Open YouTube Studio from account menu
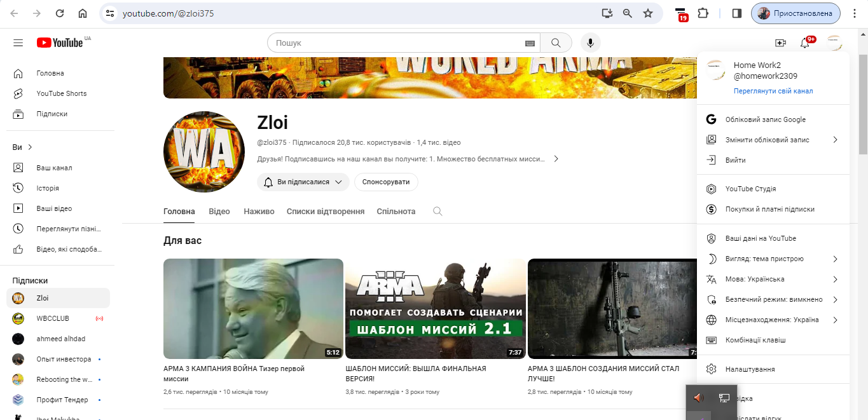 773,189
